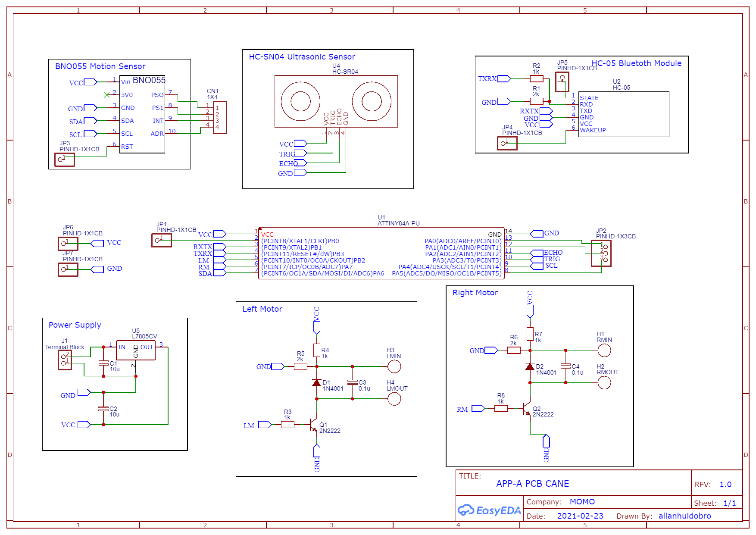Click pin label 'PA0(ADC0/AREF/PCINT0)'
Viewport: 756px width, 535px height.
click(x=463, y=241)
